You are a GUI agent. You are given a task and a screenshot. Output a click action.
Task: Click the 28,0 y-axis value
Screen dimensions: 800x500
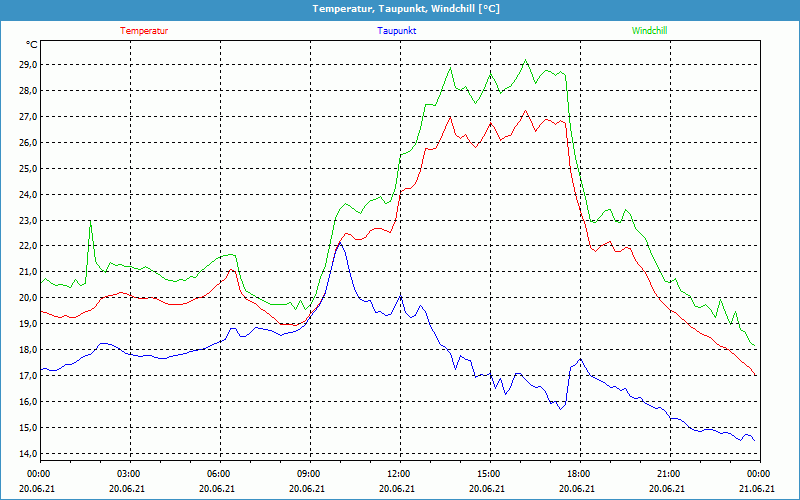(29, 91)
